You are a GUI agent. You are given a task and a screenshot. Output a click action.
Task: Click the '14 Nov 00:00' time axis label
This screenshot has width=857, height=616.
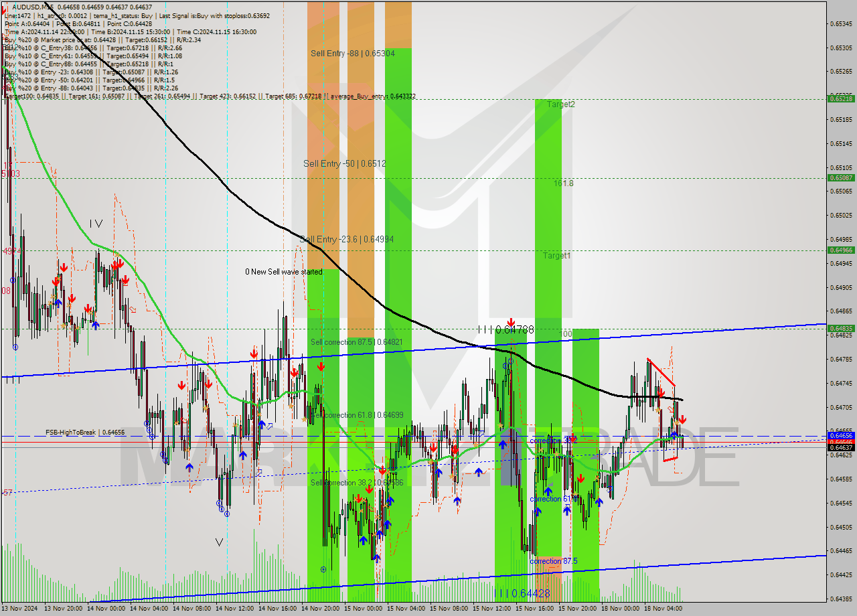[107, 609]
